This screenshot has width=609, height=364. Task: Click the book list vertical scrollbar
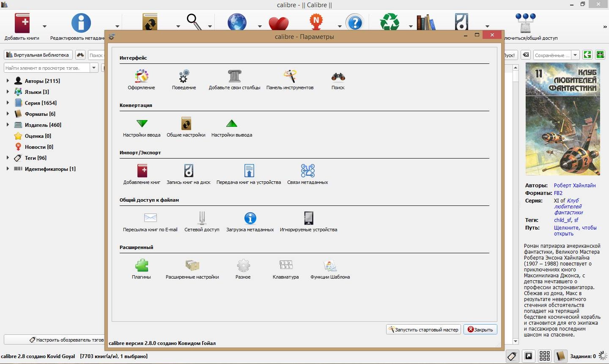click(515, 204)
